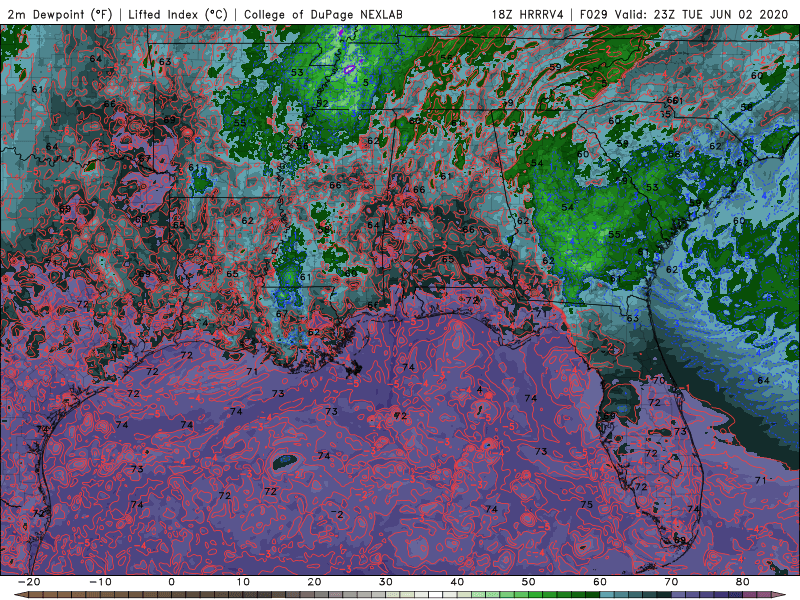The height and width of the screenshot is (600, 800).
Task: Click the '70' color scale label
Action: (671, 582)
